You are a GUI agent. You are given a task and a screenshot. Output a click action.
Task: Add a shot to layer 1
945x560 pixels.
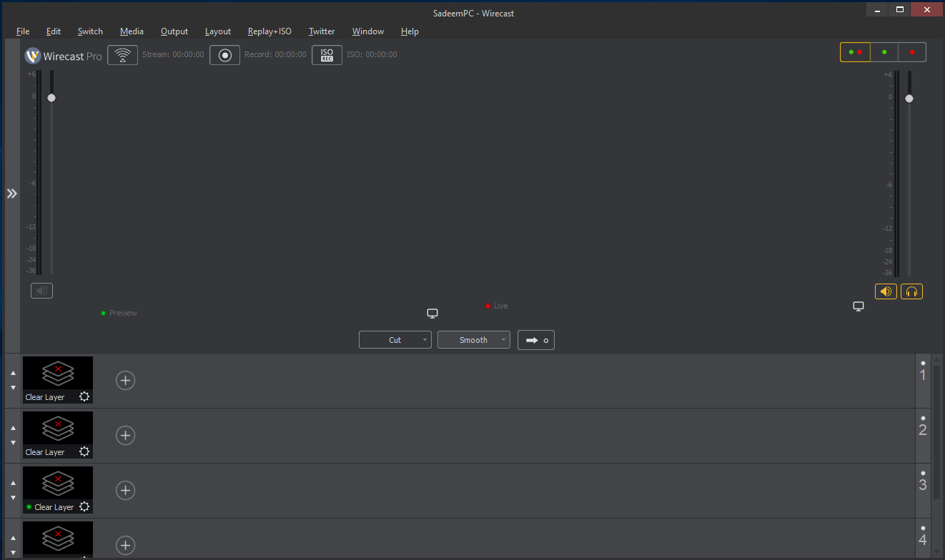click(x=126, y=381)
